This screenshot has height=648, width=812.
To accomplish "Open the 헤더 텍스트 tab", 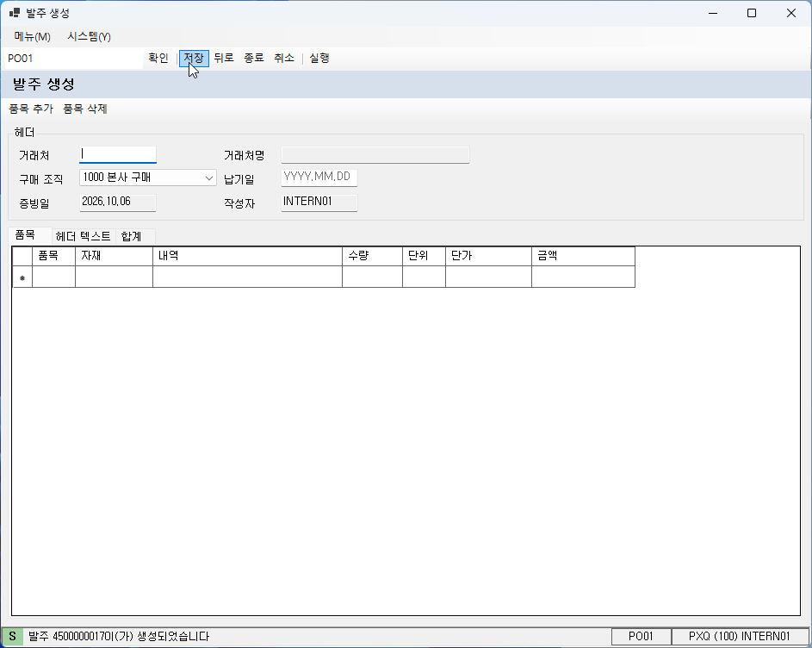I will pyautogui.click(x=83, y=236).
